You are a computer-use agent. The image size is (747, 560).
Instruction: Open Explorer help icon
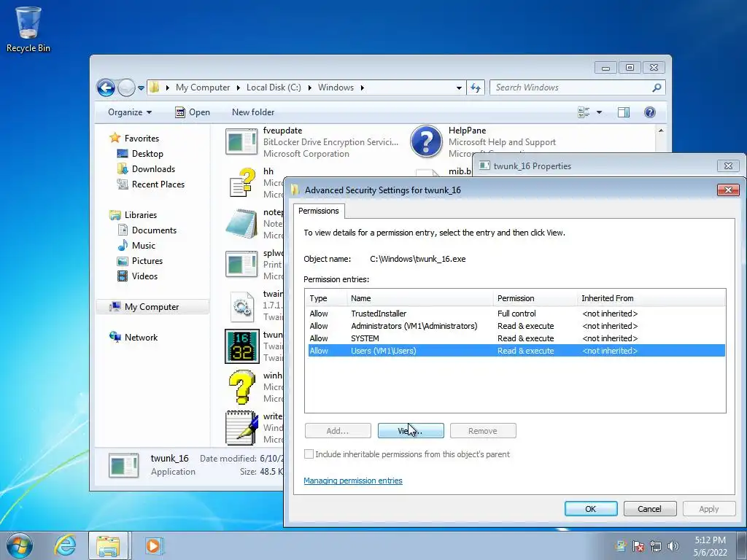650,112
